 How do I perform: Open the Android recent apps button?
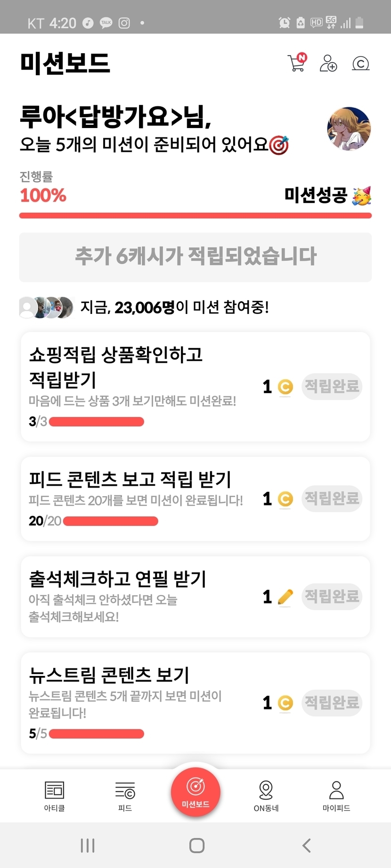click(x=88, y=845)
